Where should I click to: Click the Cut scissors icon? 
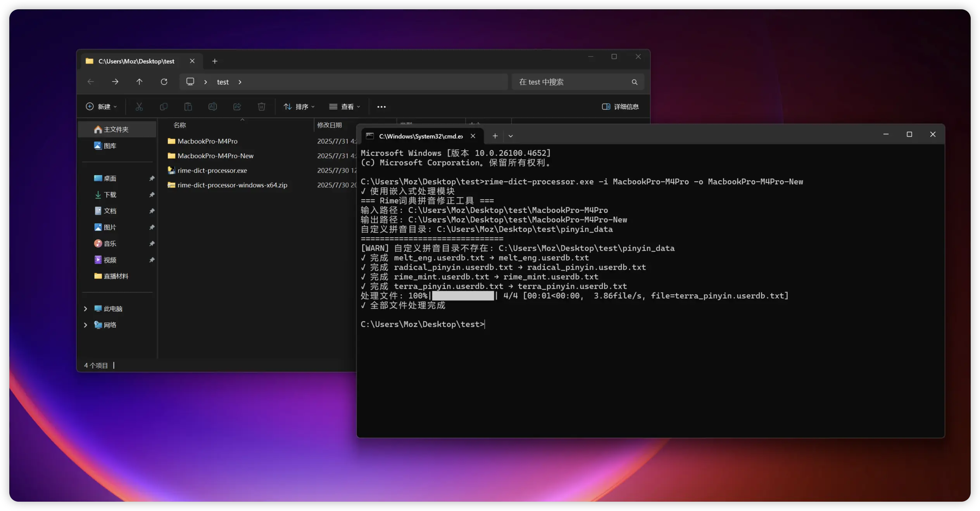click(139, 107)
